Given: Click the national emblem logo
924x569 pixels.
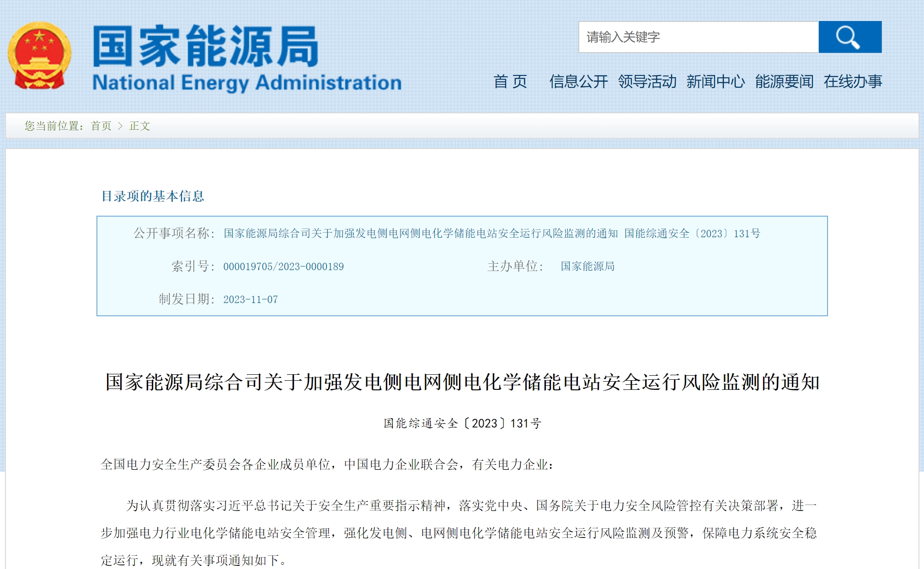Looking at the screenshot, I should (x=39, y=55).
